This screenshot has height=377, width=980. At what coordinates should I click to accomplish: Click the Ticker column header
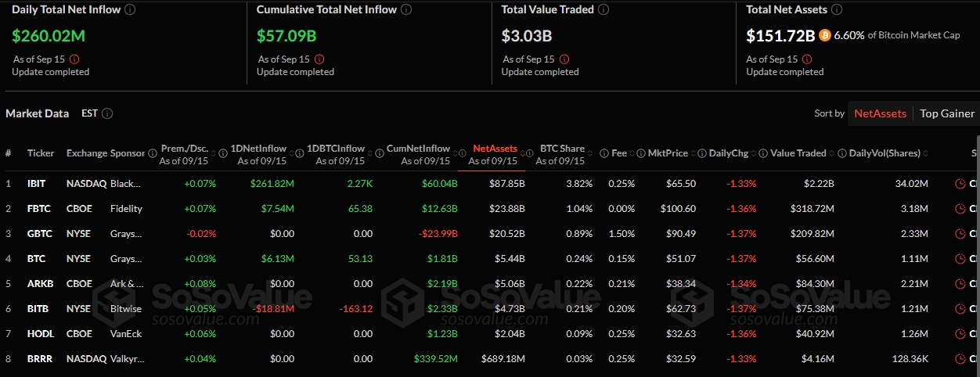coord(41,153)
